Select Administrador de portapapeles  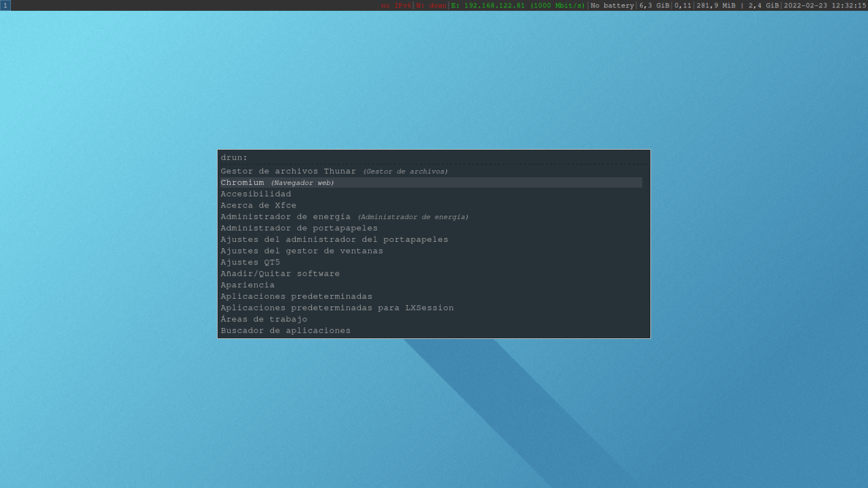coord(431,228)
